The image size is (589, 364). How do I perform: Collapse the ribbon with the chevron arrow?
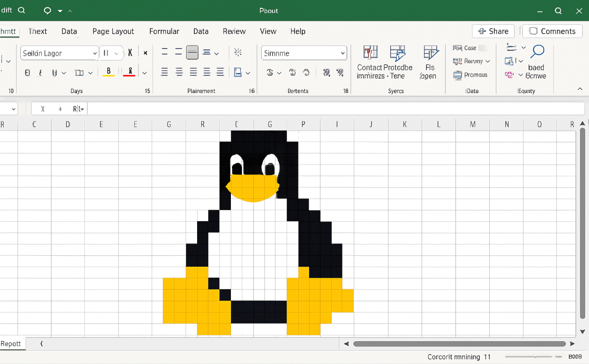pos(580,89)
